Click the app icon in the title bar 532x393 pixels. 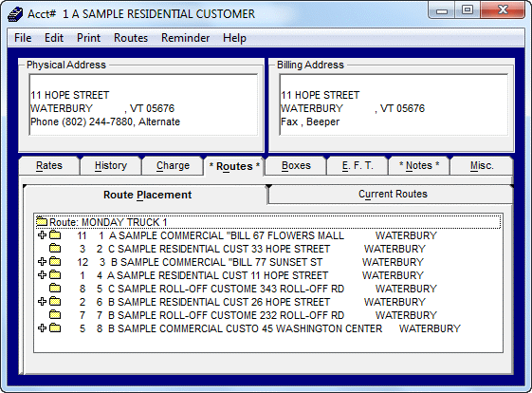(15, 14)
